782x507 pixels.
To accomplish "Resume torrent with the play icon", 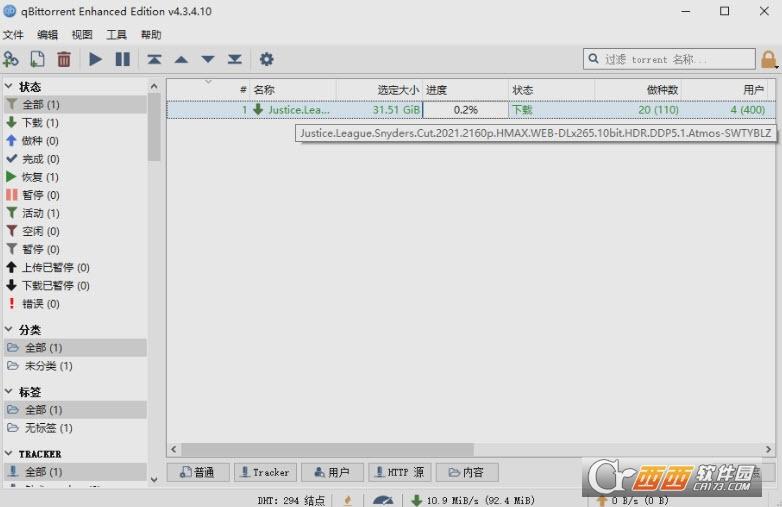I will tap(95, 59).
